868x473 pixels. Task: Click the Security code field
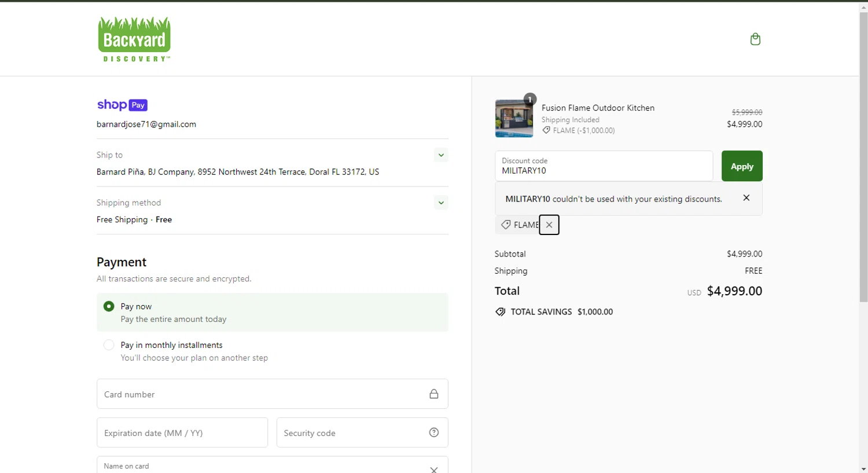350,432
